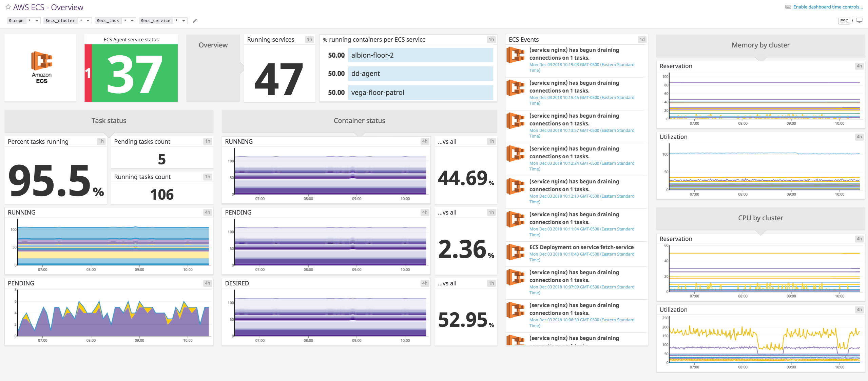The width and height of the screenshot is (868, 381).
Task: Toggle the 1h badge on Percent tasks running
Action: point(101,141)
